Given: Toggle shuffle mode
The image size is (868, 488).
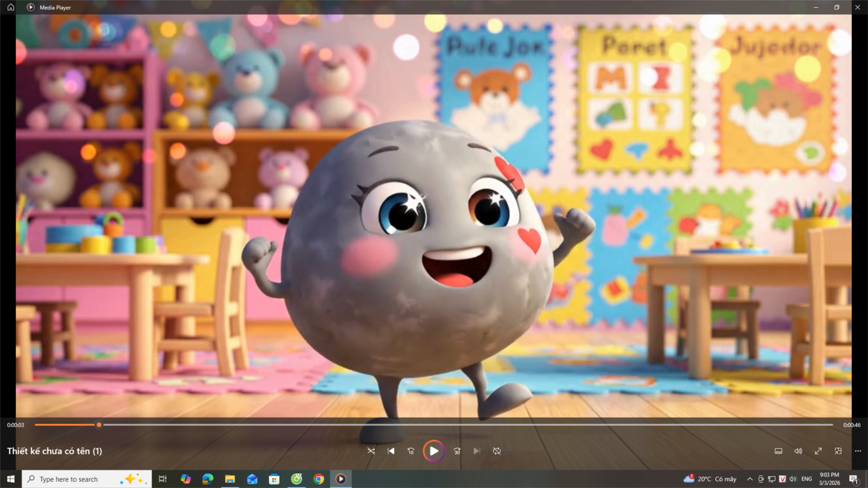Looking at the screenshot, I should 371,451.
